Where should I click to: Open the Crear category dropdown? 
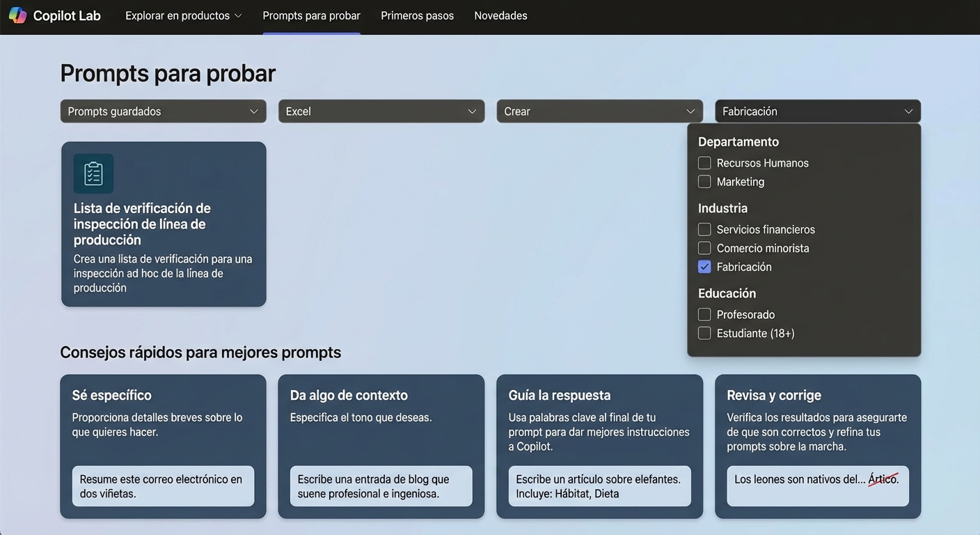[599, 111]
